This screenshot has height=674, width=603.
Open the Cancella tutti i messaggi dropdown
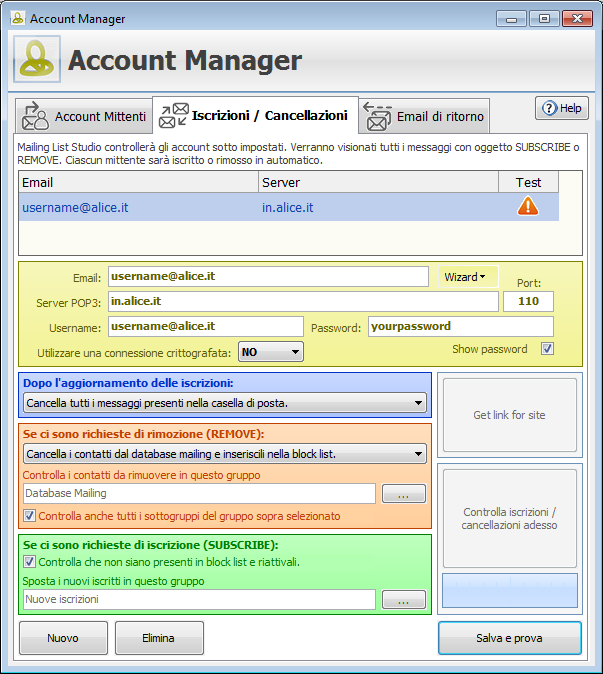point(224,403)
